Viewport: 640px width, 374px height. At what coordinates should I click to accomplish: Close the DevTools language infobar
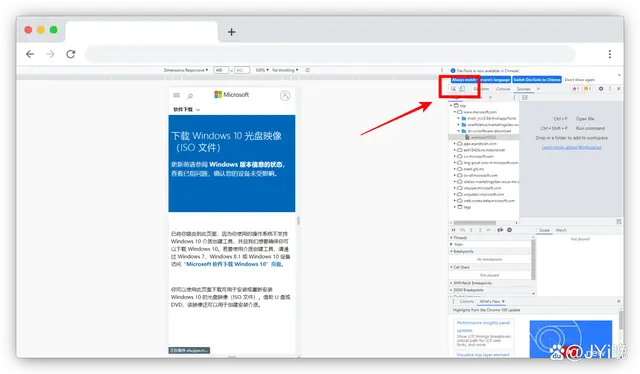(x=619, y=75)
